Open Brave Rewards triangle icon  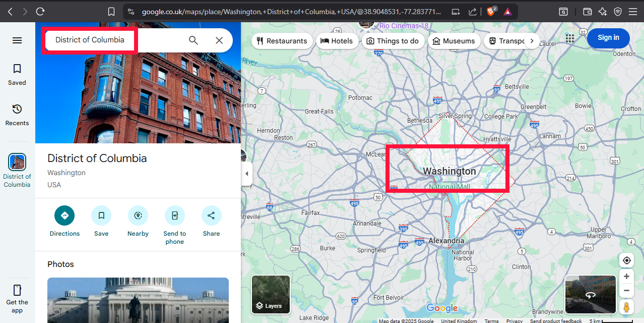click(508, 11)
